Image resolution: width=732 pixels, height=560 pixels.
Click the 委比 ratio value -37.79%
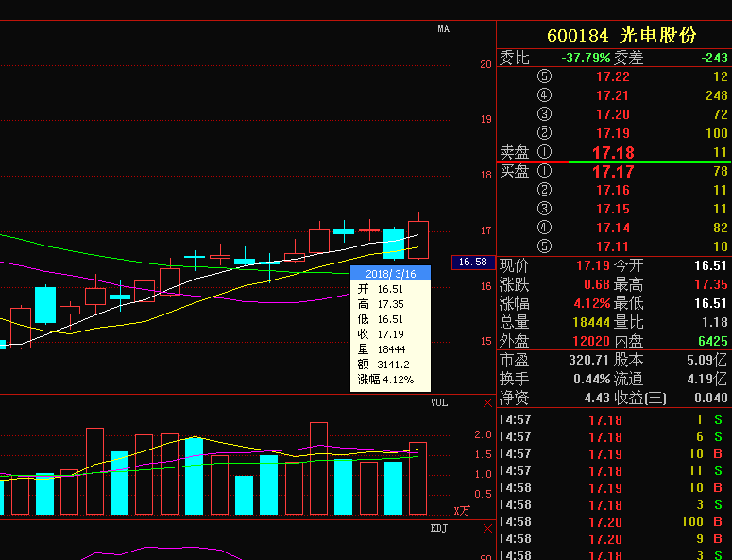pyautogui.click(x=586, y=58)
